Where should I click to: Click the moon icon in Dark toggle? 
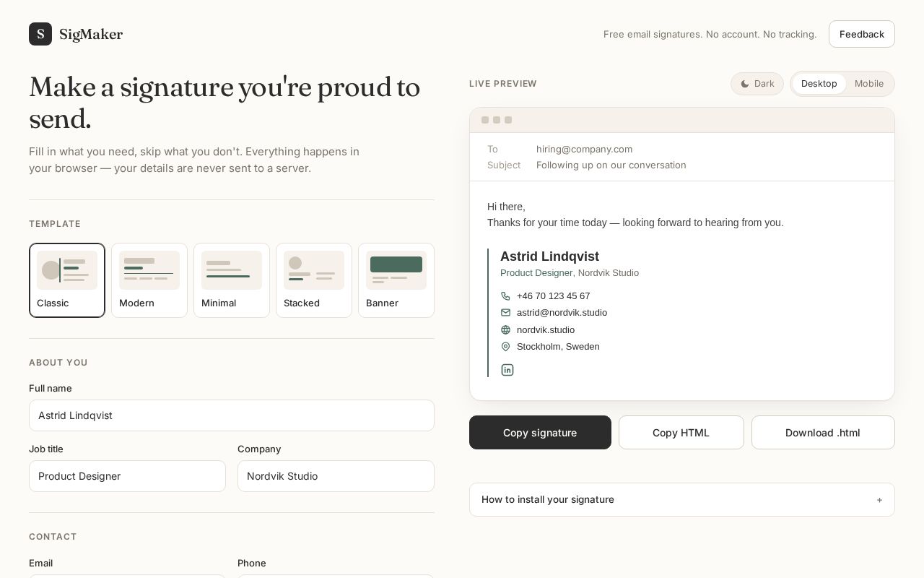point(745,84)
